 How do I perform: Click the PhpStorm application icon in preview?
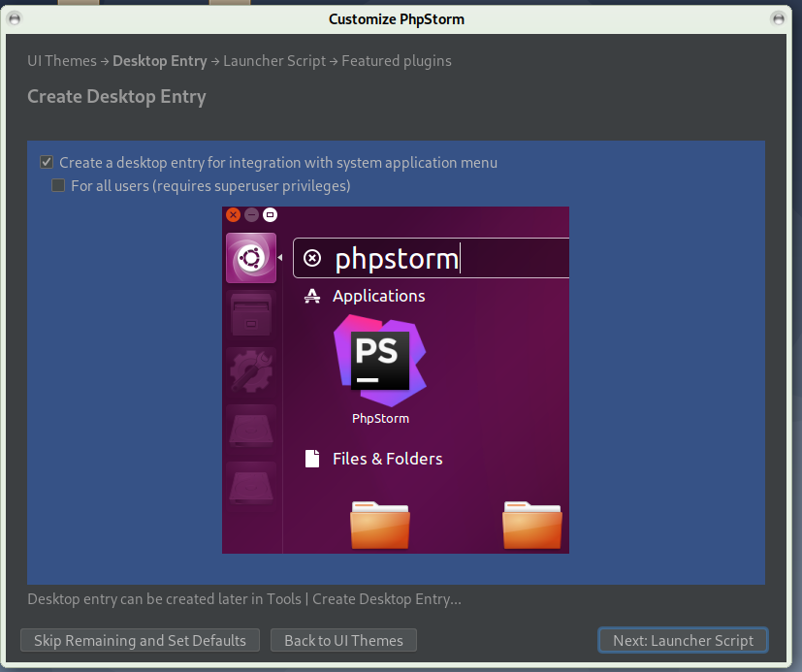379,361
